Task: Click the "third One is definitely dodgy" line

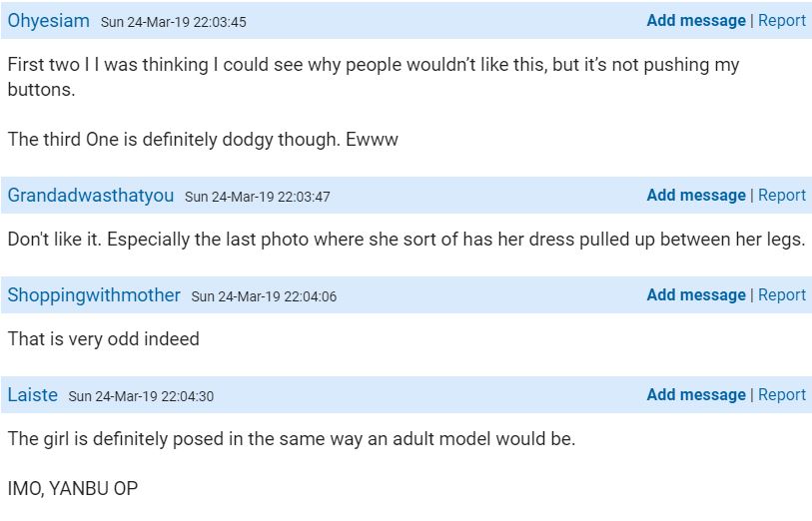Action: click(x=203, y=140)
